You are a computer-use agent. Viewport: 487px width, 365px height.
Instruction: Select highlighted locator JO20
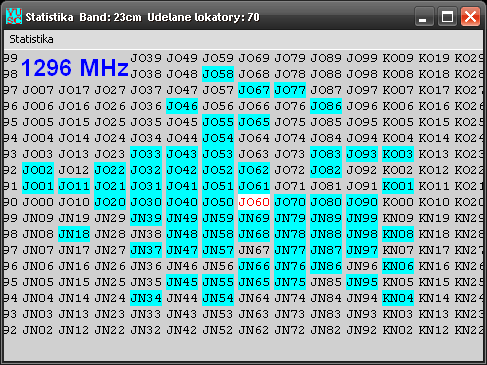[x=110, y=202]
